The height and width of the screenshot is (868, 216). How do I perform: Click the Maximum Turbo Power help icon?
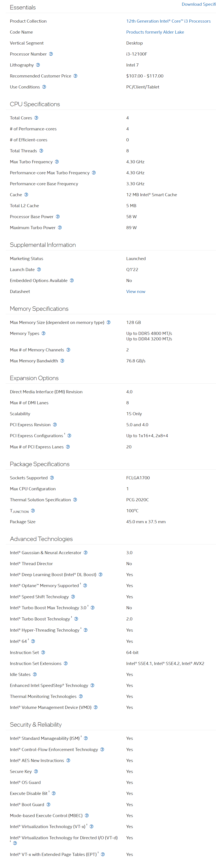point(60,228)
